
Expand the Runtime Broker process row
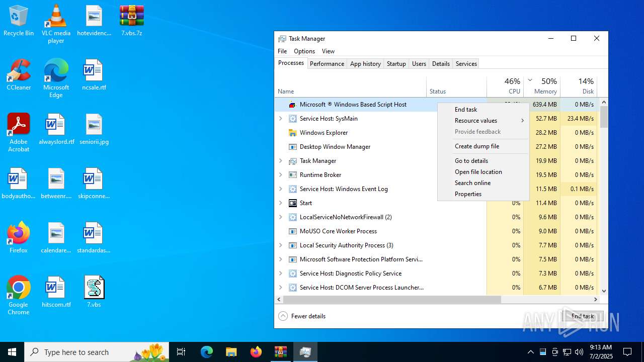point(280,175)
